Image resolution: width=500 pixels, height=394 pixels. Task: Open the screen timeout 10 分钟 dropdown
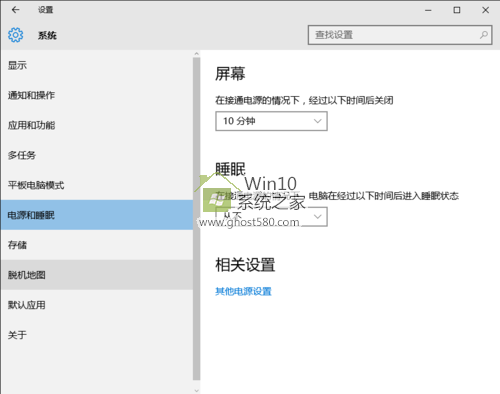point(271,121)
